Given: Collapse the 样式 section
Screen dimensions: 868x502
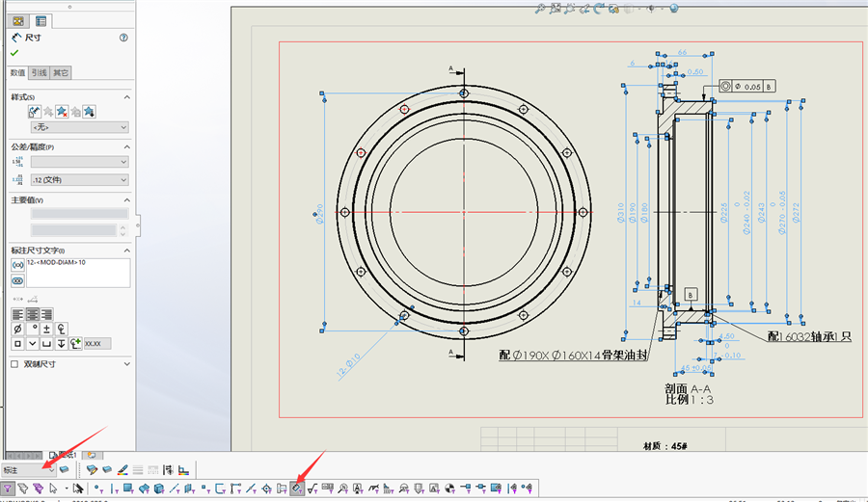Looking at the screenshot, I should coord(126,97).
